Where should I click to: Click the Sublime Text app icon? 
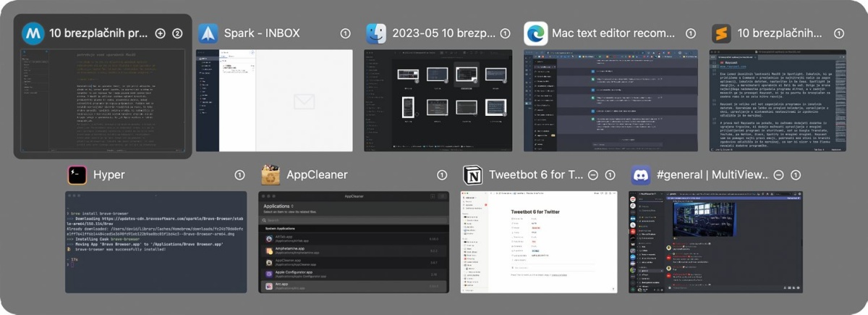[721, 33]
